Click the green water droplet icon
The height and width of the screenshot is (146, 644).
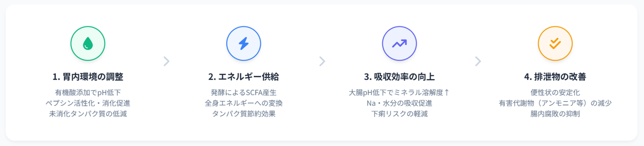coord(88,43)
